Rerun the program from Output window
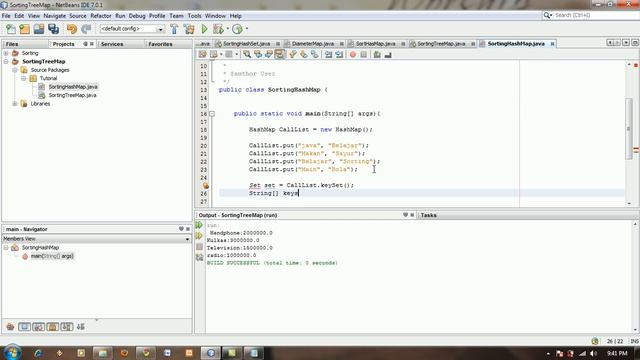 (199, 225)
